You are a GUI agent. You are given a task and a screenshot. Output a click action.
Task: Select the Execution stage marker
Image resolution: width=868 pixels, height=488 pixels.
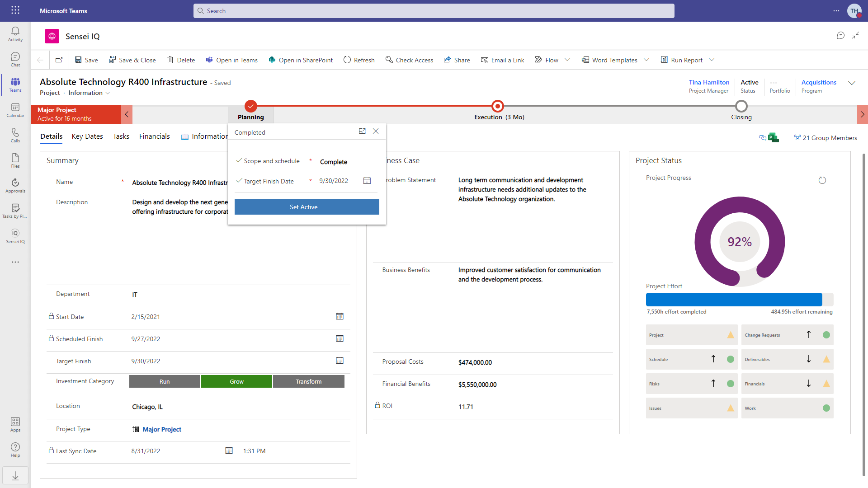click(x=498, y=106)
